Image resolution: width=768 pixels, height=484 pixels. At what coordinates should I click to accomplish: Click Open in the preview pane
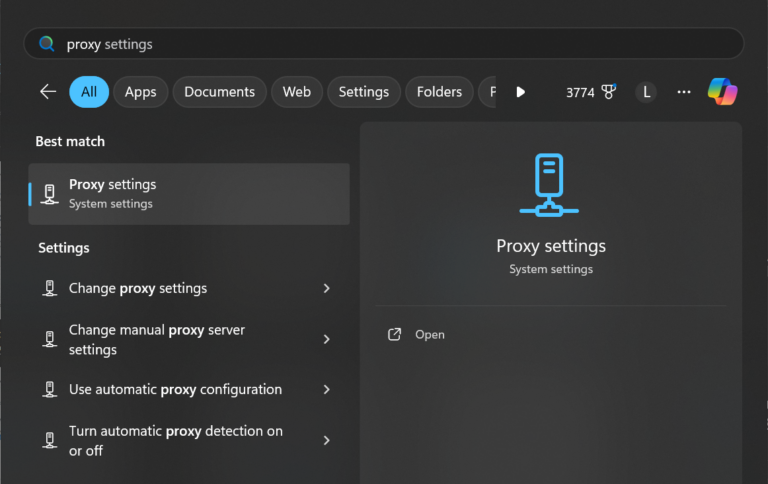(430, 335)
